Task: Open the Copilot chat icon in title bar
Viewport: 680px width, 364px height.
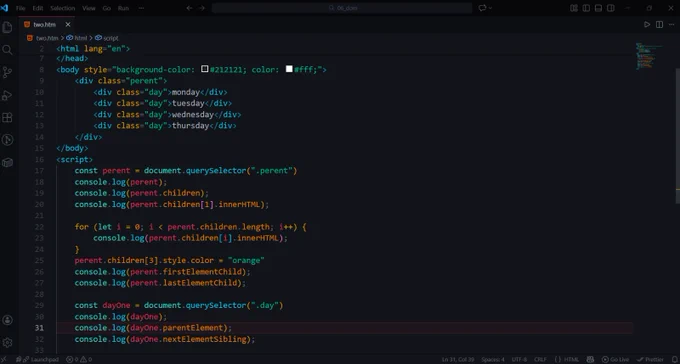Action: pyautogui.click(x=482, y=8)
